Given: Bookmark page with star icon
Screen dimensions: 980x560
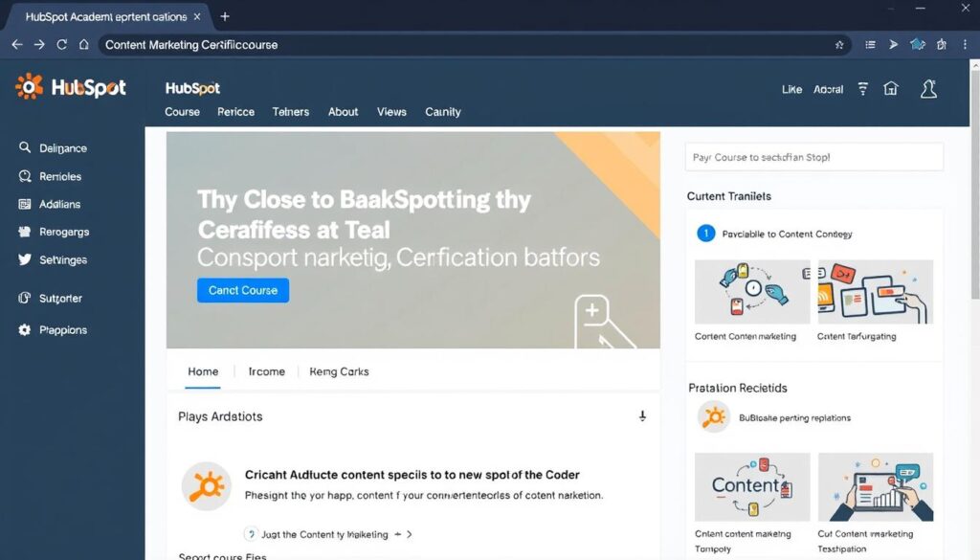Looking at the screenshot, I should coord(839,45).
